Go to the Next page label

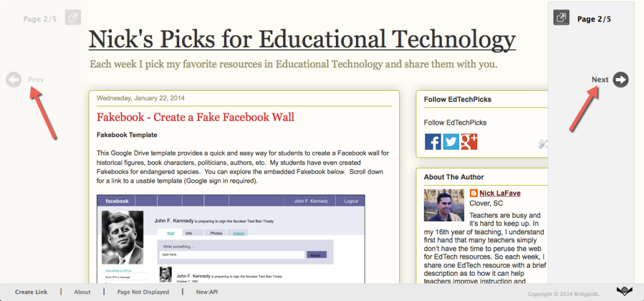click(600, 80)
